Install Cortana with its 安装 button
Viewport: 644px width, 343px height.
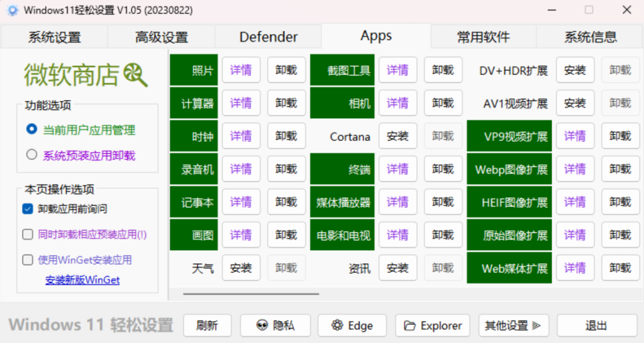point(397,136)
